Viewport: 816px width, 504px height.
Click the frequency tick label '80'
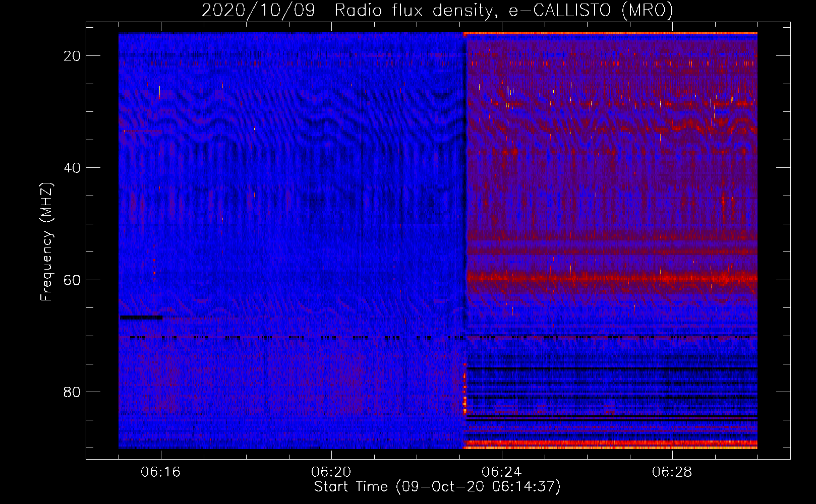coord(72,392)
